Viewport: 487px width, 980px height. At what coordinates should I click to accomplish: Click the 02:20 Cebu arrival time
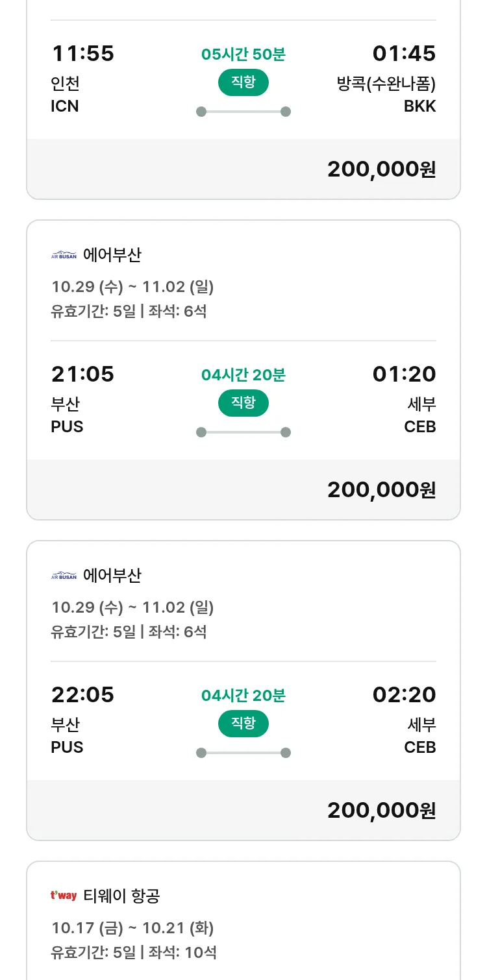click(x=404, y=695)
